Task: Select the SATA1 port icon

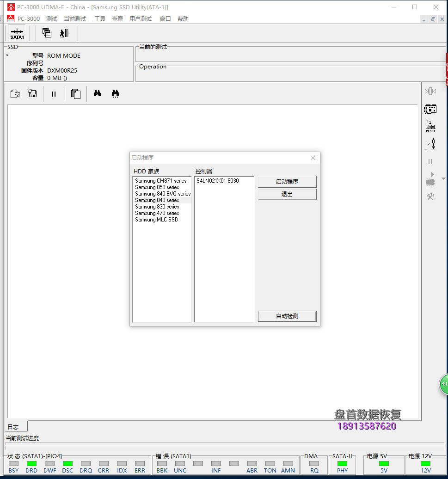Action: point(17,33)
